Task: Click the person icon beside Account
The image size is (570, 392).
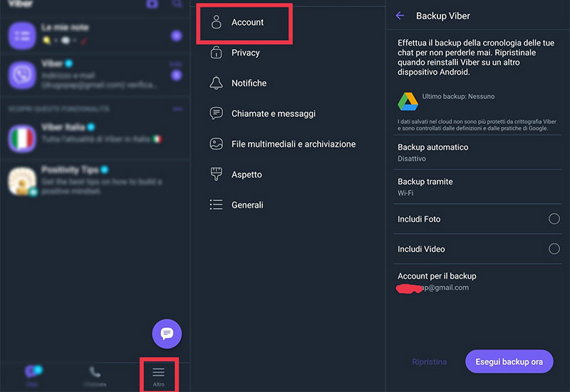Action: click(x=217, y=22)
